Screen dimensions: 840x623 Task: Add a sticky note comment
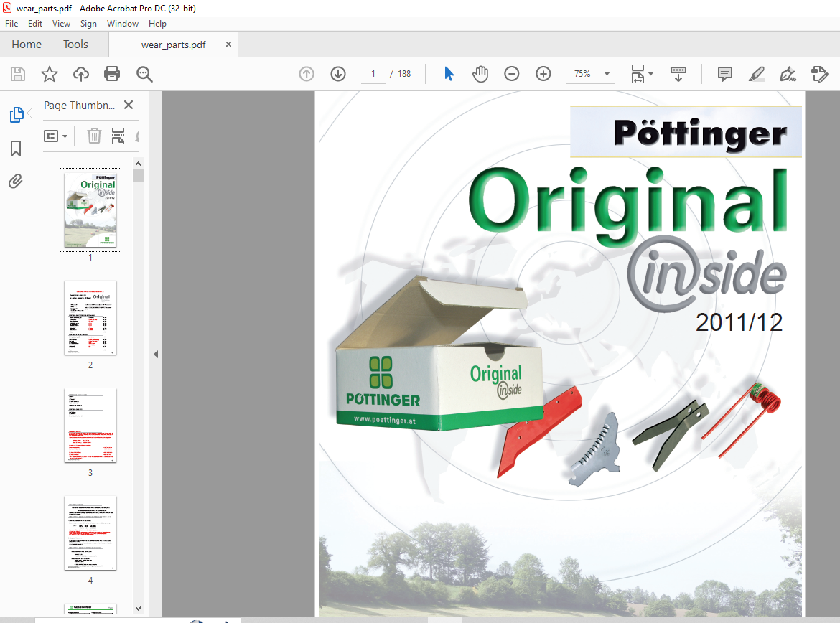coord(725,74)
